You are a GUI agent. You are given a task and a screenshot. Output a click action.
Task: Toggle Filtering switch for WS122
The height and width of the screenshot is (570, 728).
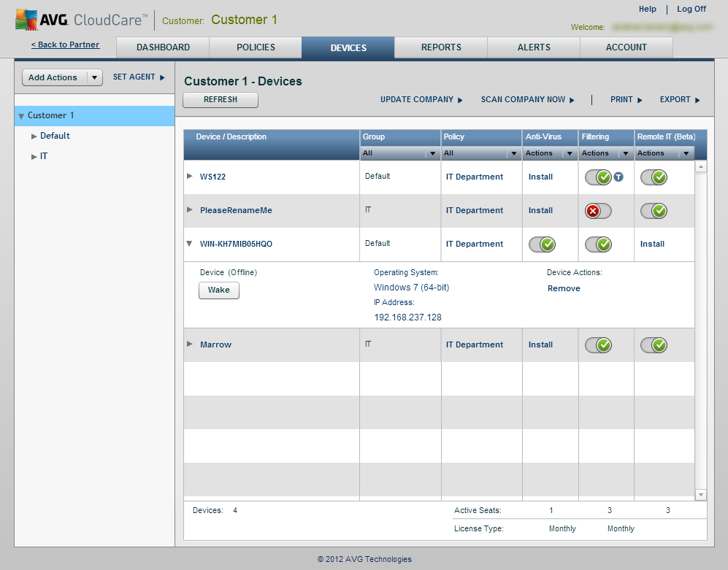(598, 177)
